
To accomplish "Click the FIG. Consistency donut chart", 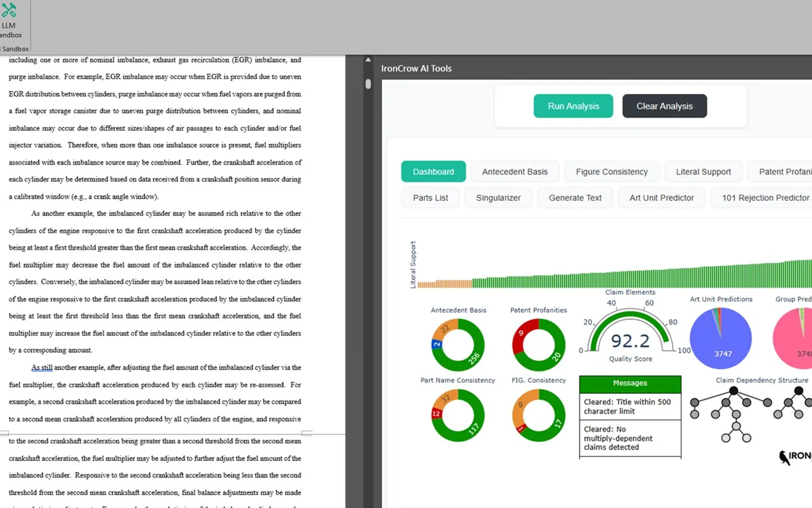I will tap(538, 415).
